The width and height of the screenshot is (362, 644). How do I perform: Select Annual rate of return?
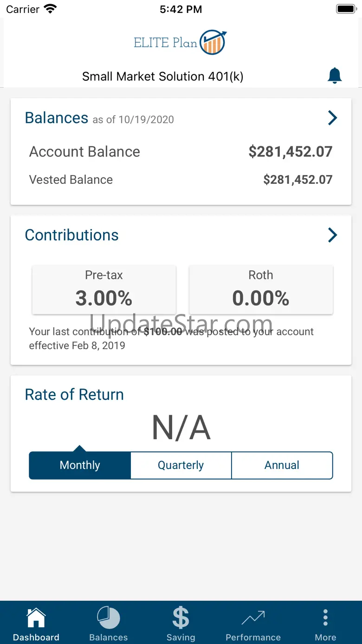(282, 465)
